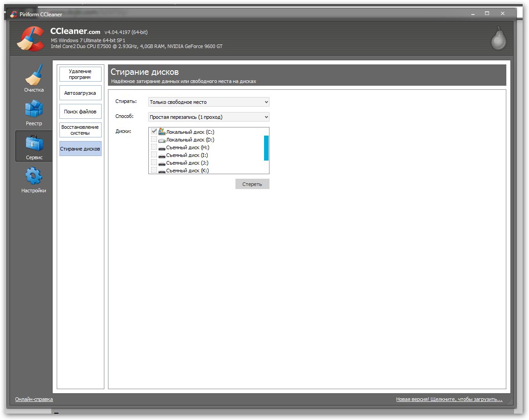This screenshot has width=529, height=420.
Task: Tick the Съемный диск (J:) checkbox
Action: click(x=154, y=163)
